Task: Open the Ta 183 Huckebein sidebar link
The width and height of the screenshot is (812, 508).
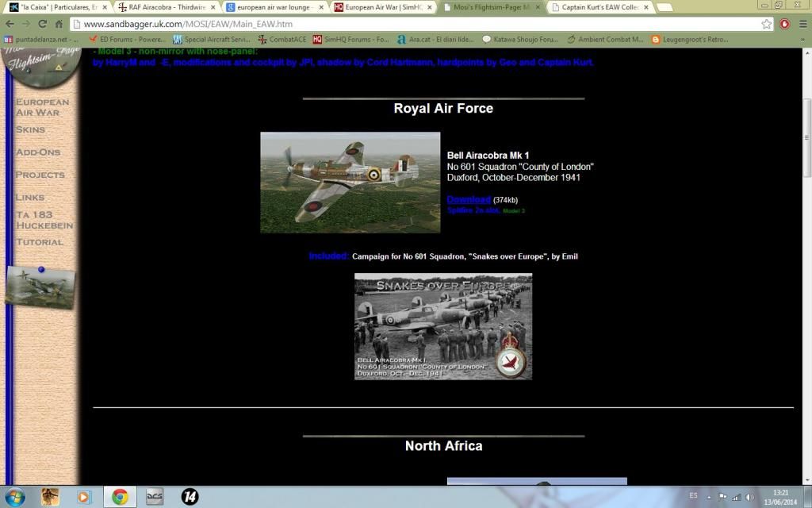Action: click(x=44, y=220)
